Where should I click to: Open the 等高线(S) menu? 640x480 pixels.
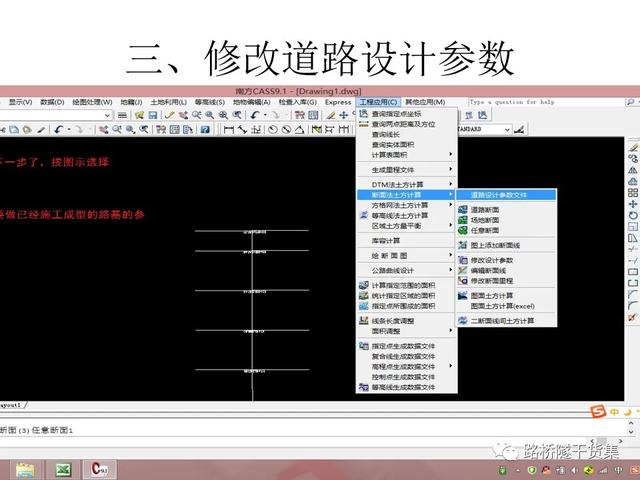209,102
